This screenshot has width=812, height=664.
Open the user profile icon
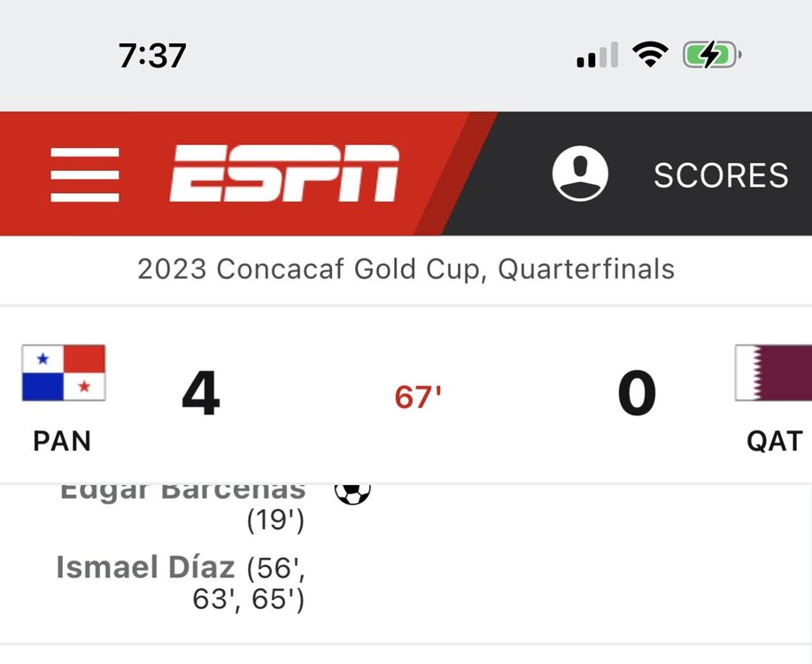580,174
